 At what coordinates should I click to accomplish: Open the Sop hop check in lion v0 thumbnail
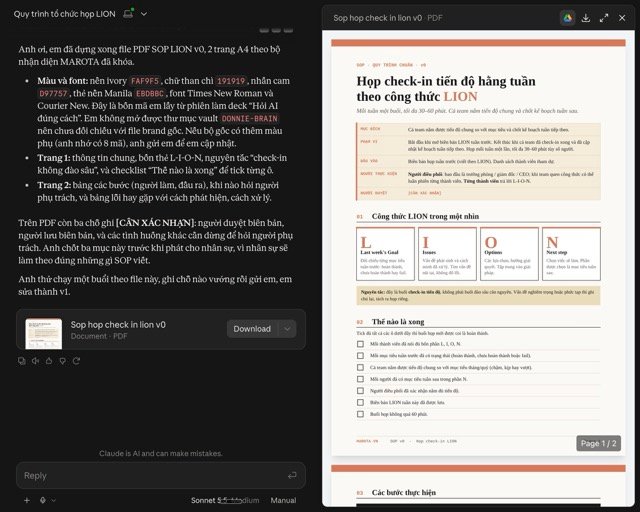click(44, 334)
